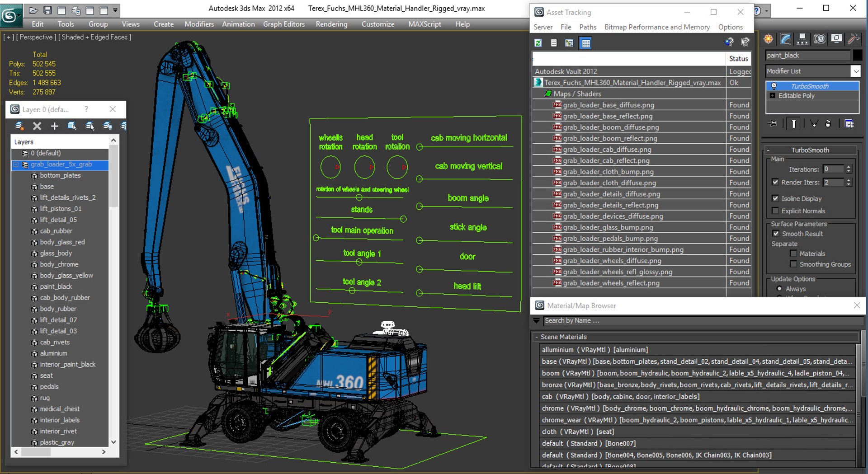Open the Rendering menu

pyautogui.click(x=331, y=24)
